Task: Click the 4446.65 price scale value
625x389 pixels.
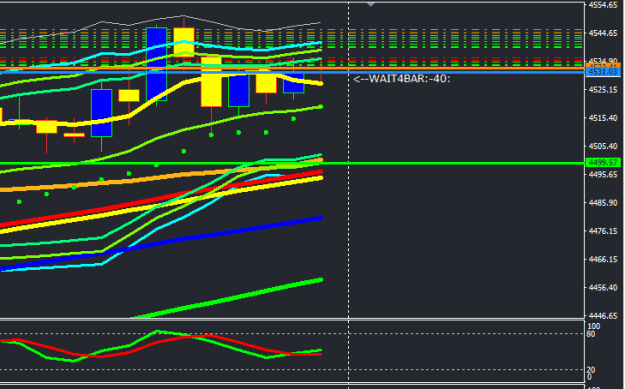Action: 603,316
